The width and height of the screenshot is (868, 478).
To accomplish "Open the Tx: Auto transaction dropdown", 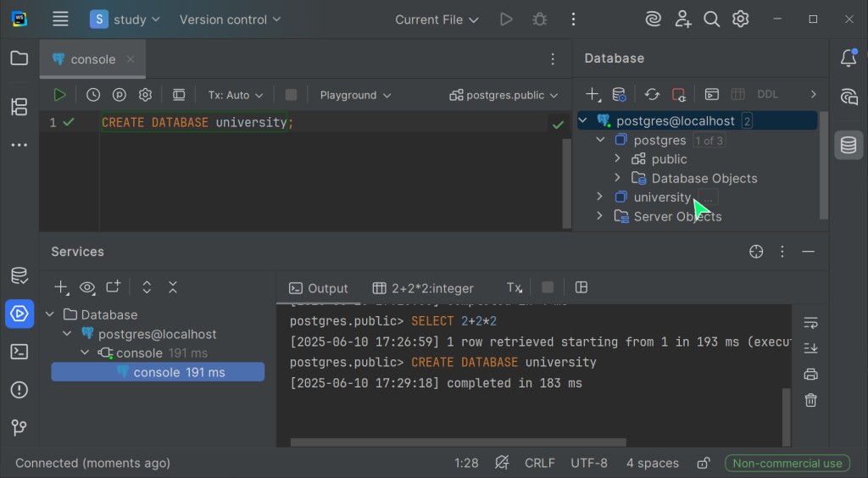I will [236, 95].
